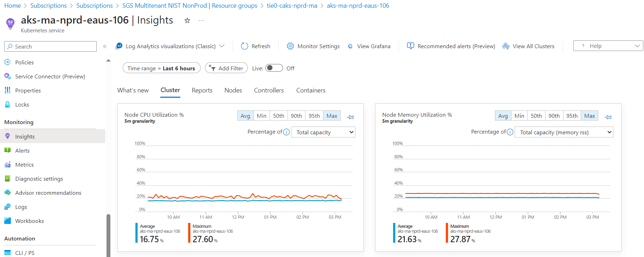
Task: Click the sidebar Search input field
Action: point(50,46)
